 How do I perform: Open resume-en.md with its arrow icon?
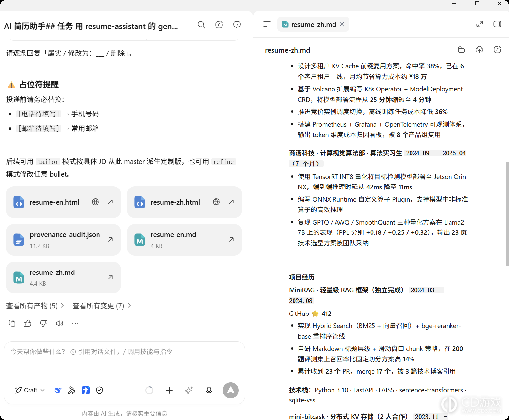tap(232, 239)
